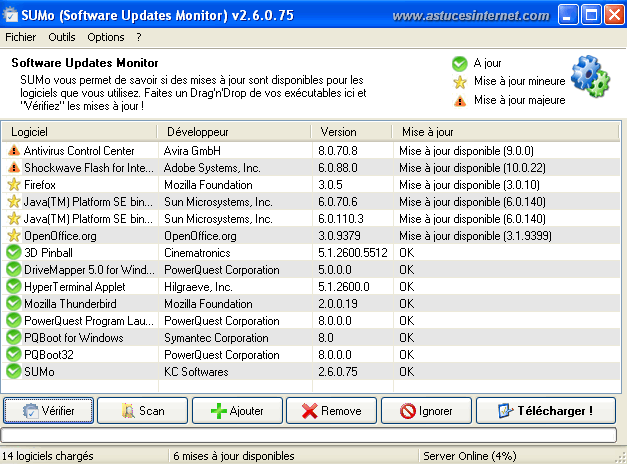Select the 'Shockwave Flash for Inte...' entry
627x464 pixels.
(89, 168)
